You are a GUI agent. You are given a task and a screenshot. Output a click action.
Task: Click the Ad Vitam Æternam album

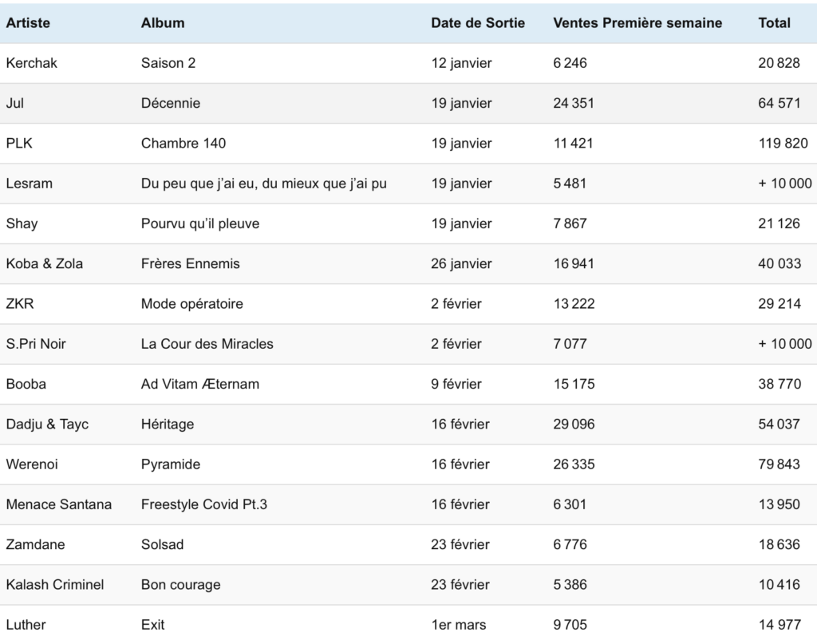tap(200, 384)
